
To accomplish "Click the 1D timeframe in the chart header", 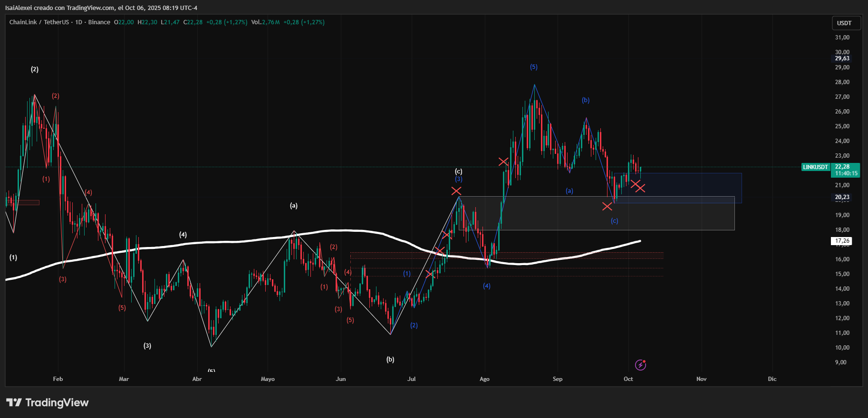I will (x=78, y=22).
